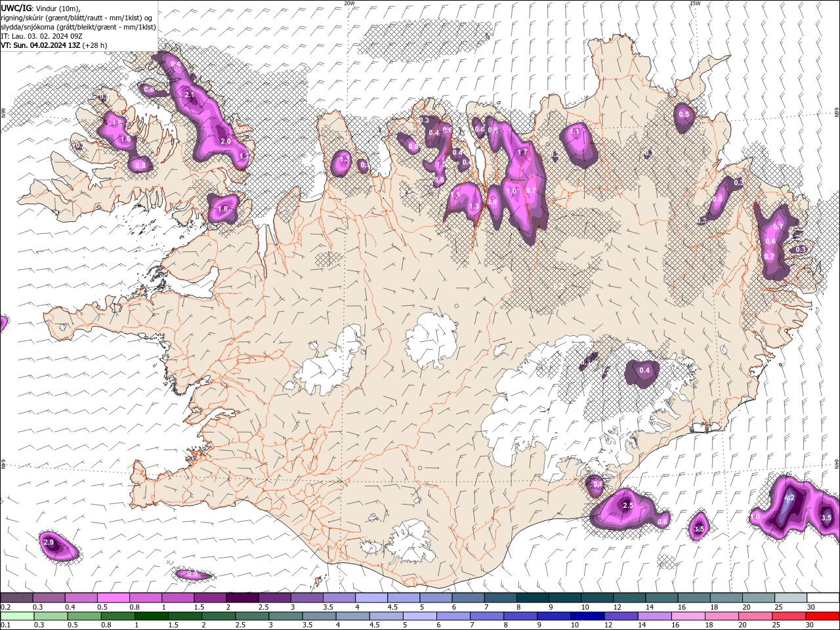Select the light pink 16 swatch, lower row
Screen dimensions: 840x630
(688, 616)
